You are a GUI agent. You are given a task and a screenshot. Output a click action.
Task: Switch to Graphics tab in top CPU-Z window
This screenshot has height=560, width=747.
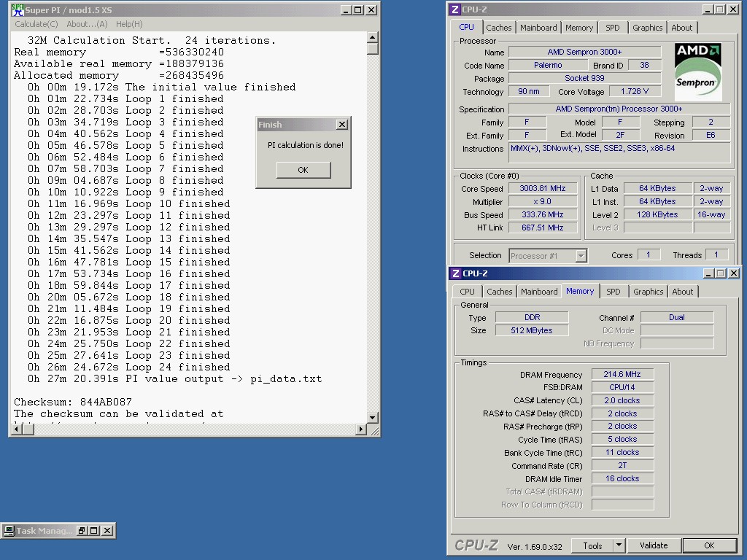(648, 28)
